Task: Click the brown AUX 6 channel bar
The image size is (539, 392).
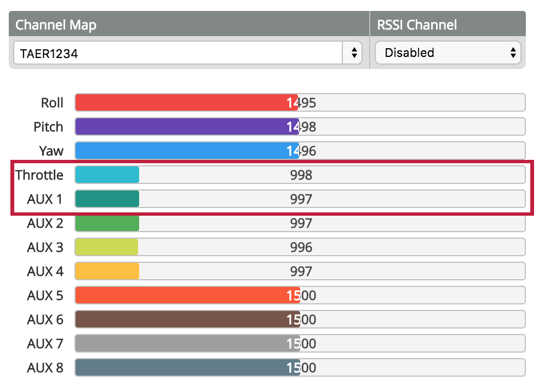Action: [x=186, y=320]
